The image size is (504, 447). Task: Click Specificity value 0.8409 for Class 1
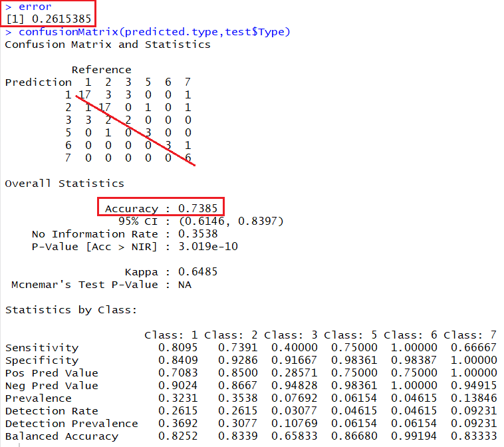pos(178,360)
